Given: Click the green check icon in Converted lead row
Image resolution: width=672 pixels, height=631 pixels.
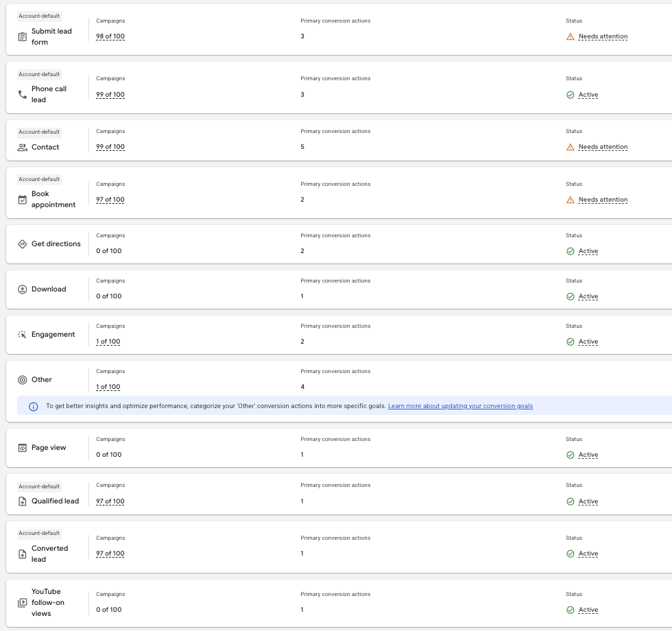Looking at the screenshot, I should tap(570, 554).
